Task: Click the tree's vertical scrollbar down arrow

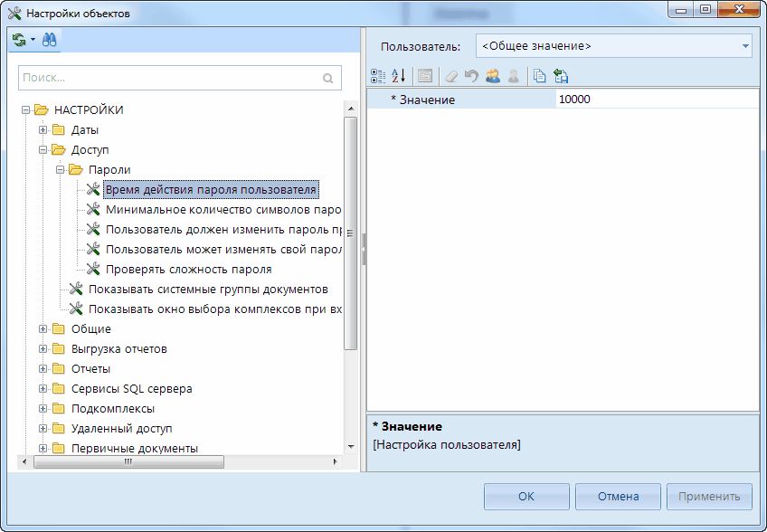Action: click(x=351, y=446)
